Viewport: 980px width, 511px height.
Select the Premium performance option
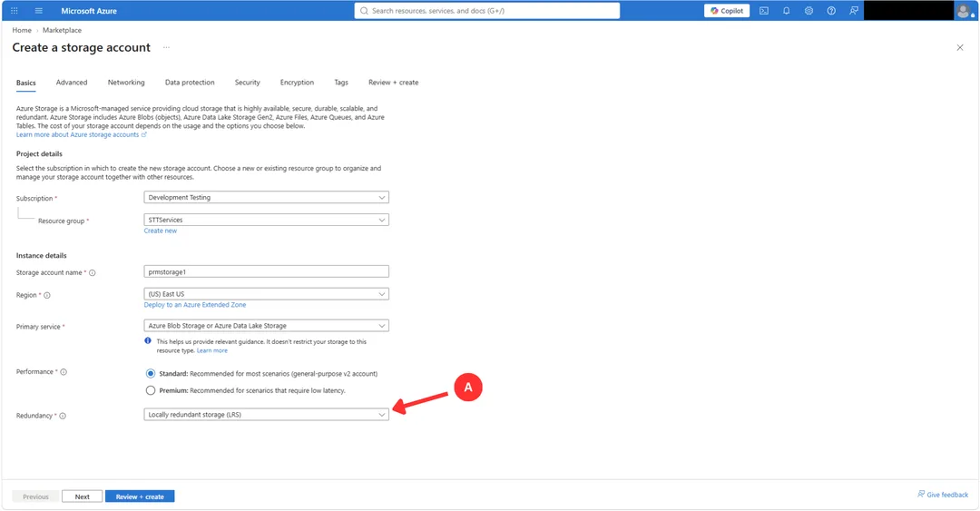tap(151, 390)
